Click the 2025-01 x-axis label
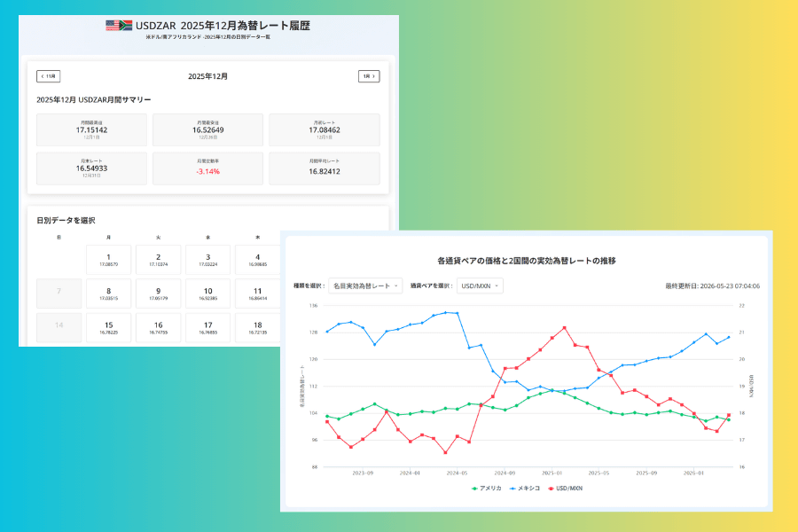The image size is (798, 532). click(552, 473)
